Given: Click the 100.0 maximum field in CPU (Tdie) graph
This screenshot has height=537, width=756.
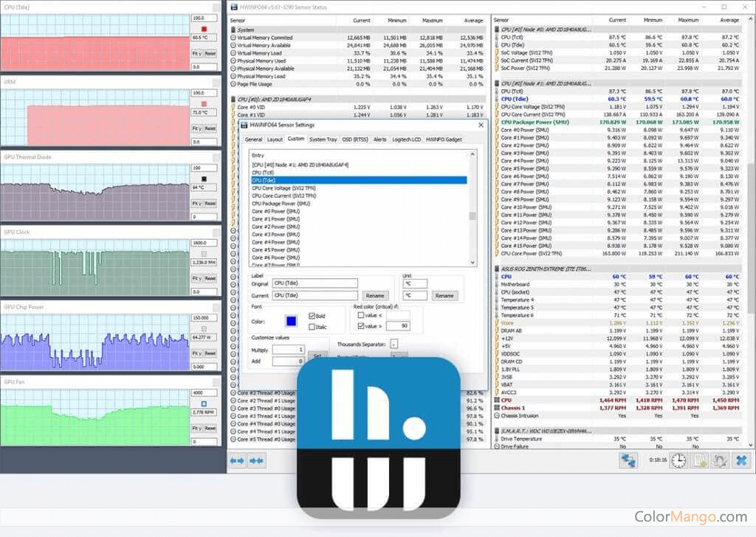Looking at the screenshot, I should click(204, 18).
